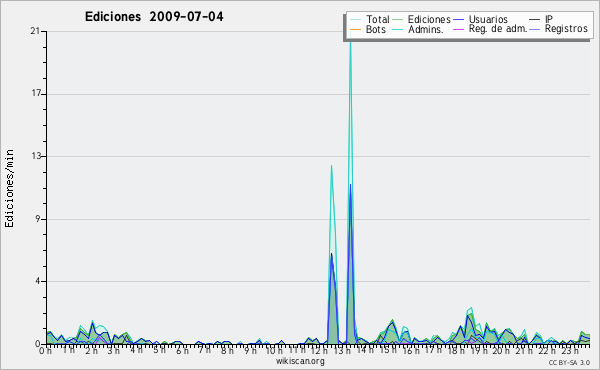Click the x-axis label '10 h'
Image resolution: width=600 pixels, height=370 pixels.
pos(274,350)
